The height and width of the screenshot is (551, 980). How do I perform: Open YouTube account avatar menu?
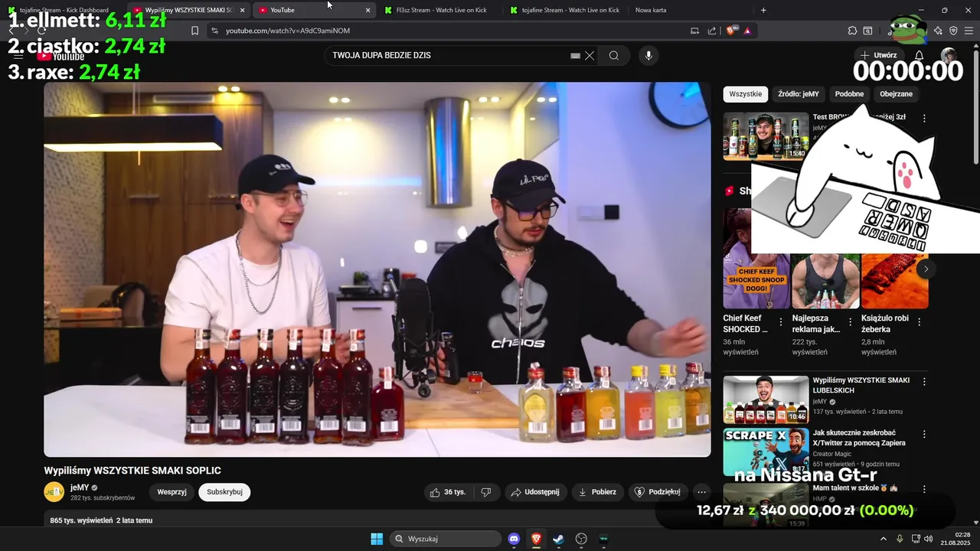pyautogui.click(x=949, y=56)
